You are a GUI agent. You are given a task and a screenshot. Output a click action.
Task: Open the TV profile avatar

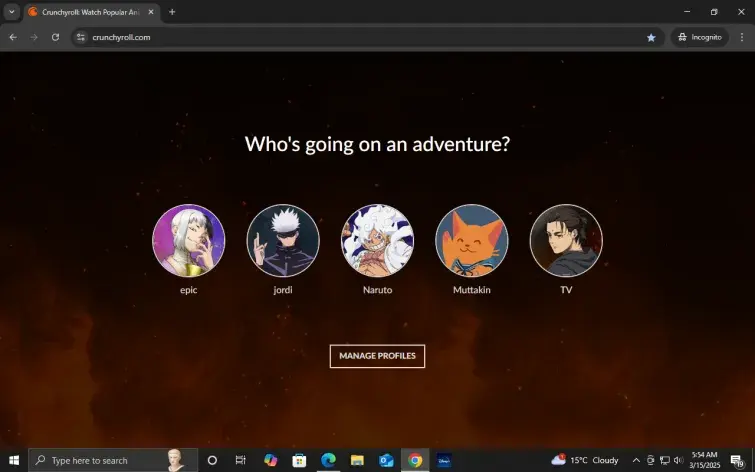[566, 240]
